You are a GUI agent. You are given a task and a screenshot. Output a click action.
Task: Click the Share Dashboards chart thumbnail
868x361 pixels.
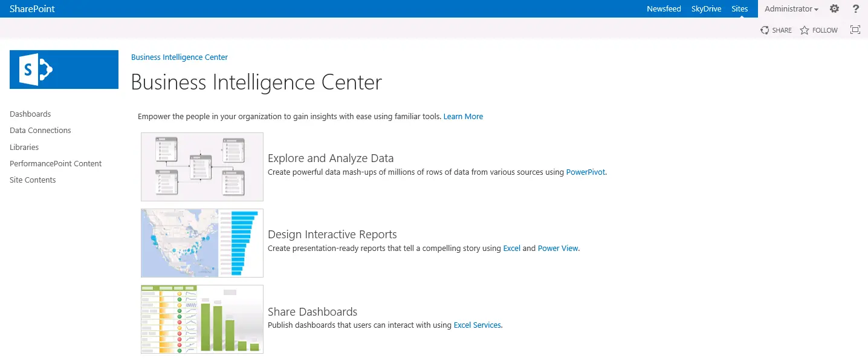point(202,319)
